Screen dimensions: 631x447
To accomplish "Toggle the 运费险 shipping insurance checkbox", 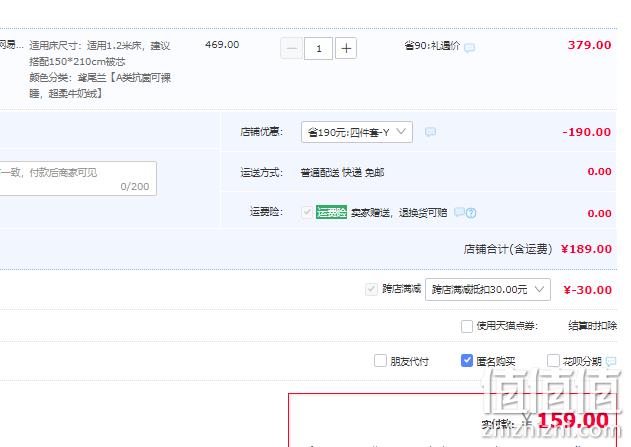I will 307,212.
